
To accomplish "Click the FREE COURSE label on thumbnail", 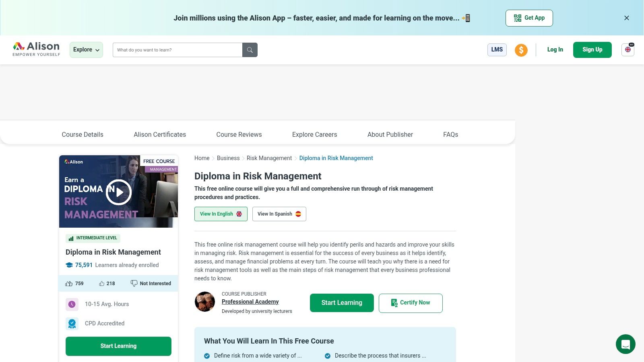I will pyautogui.click(x=159, y=161).
